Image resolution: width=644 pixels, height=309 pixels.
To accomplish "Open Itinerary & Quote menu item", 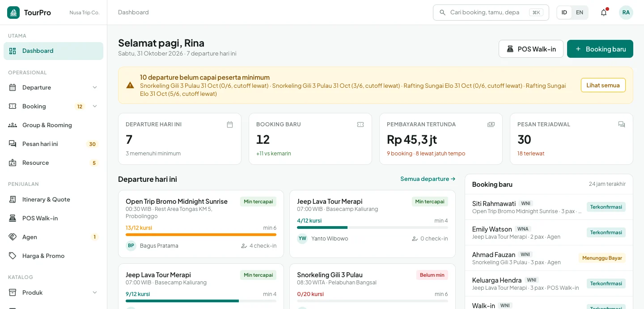I will 53,199.
